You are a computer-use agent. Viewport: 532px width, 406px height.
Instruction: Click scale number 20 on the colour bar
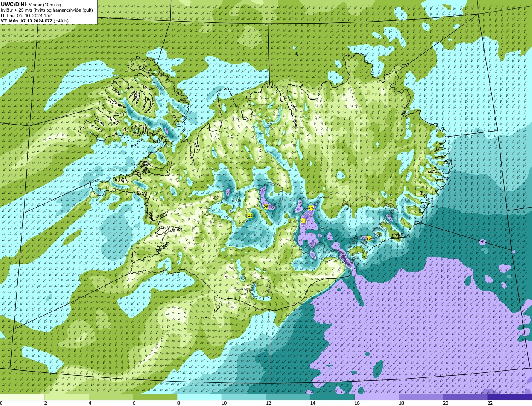[446, 403]
